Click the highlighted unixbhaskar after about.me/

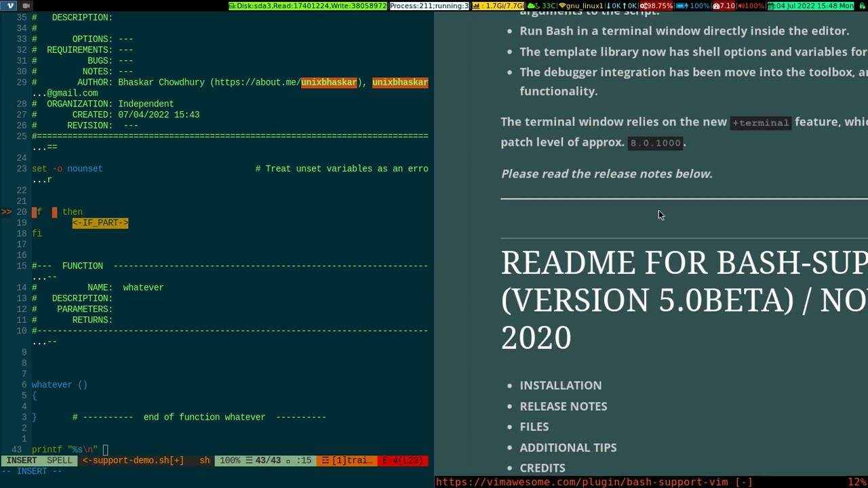pos(329,82)
